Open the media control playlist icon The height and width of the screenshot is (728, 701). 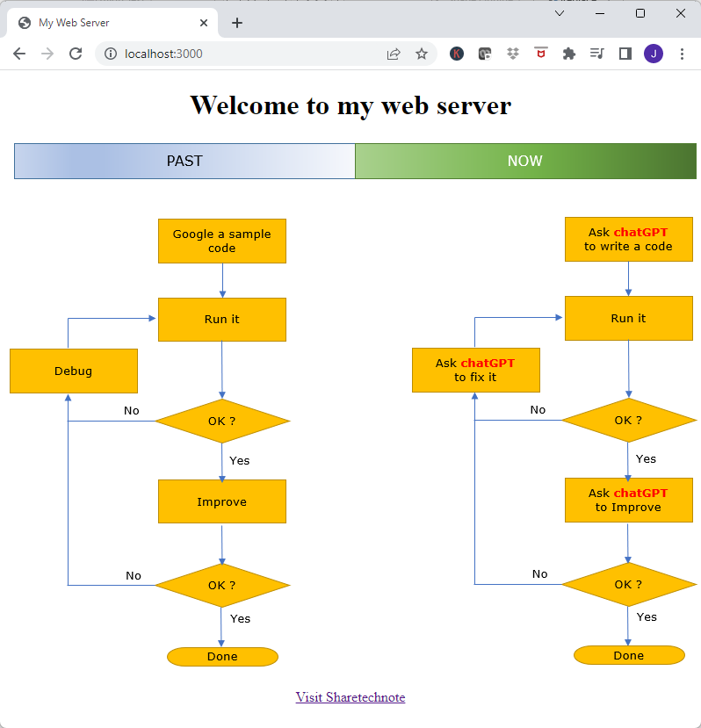[x=597, y=54]
